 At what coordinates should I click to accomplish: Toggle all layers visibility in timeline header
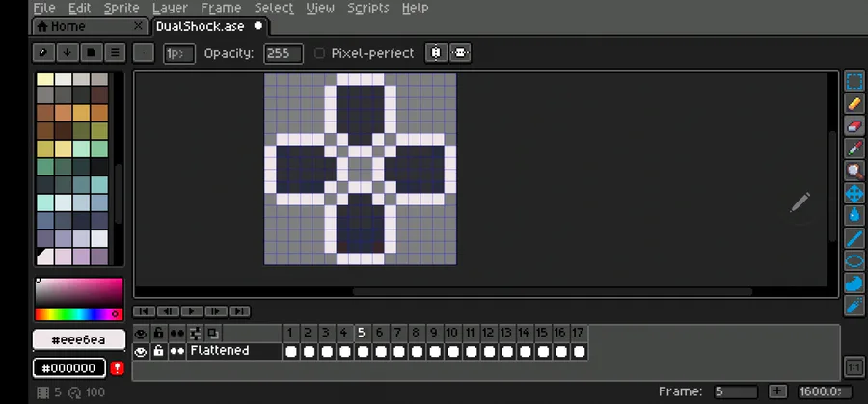point(141,334)
